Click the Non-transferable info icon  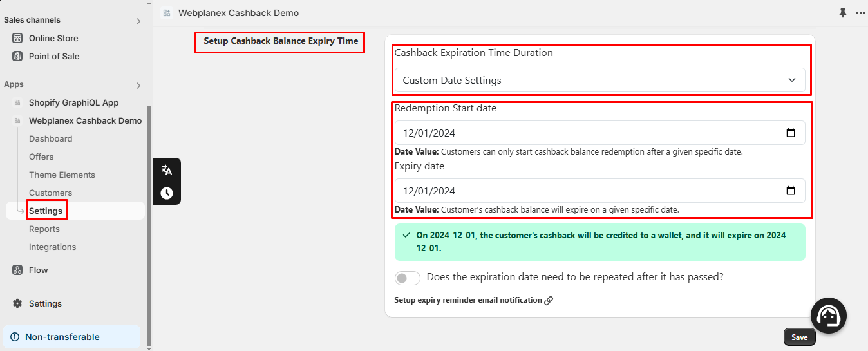(x=15, y=337)
